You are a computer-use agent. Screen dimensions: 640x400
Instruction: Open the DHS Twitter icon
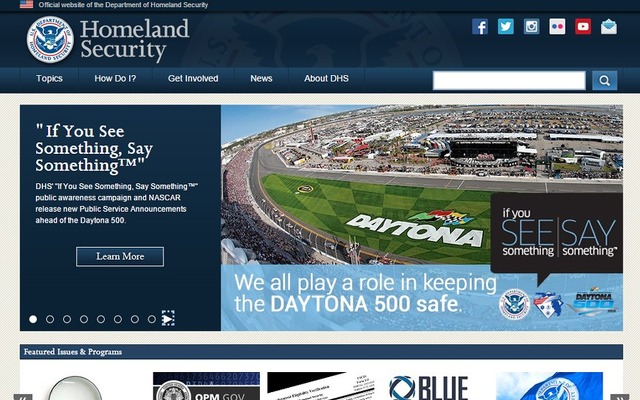point(506,27)
